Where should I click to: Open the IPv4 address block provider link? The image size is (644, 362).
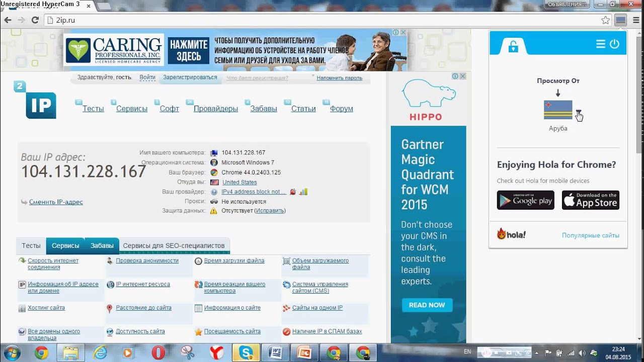point(254,192)
